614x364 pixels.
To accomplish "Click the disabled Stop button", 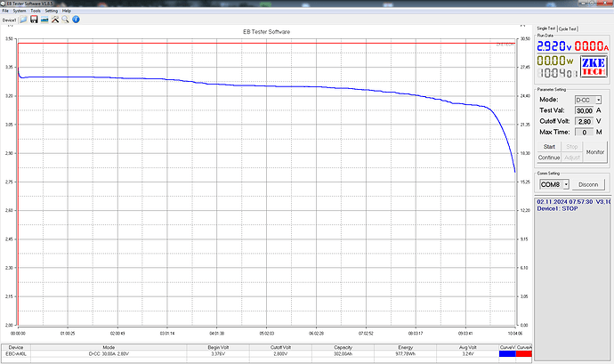I will click(x=571, y=147).
